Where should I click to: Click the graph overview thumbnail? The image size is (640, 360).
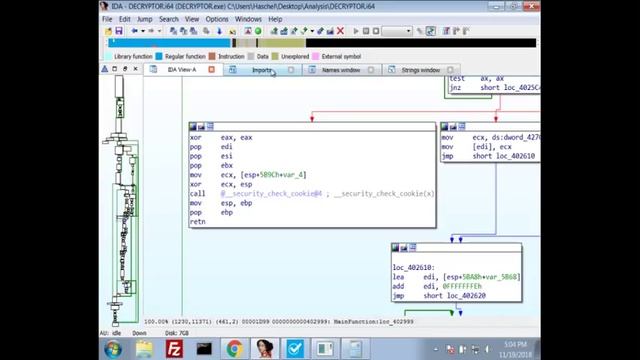coord(121,200)
